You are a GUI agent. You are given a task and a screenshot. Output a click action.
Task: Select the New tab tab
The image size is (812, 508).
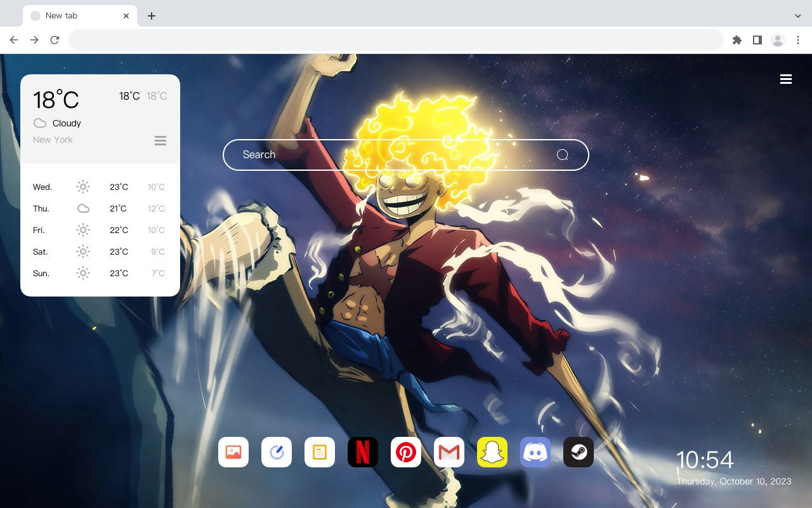[80, 16]
